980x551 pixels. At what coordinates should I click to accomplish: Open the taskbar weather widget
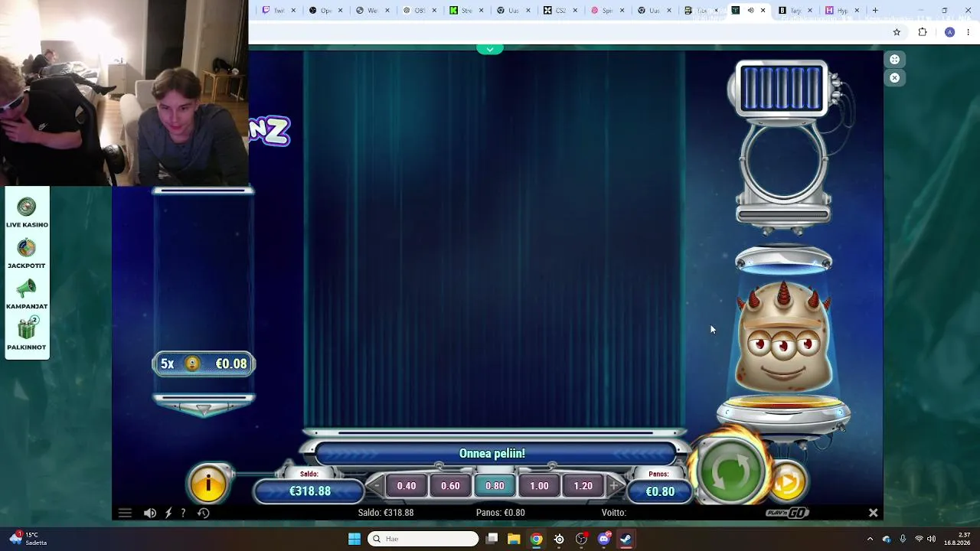tap(29, 539)
